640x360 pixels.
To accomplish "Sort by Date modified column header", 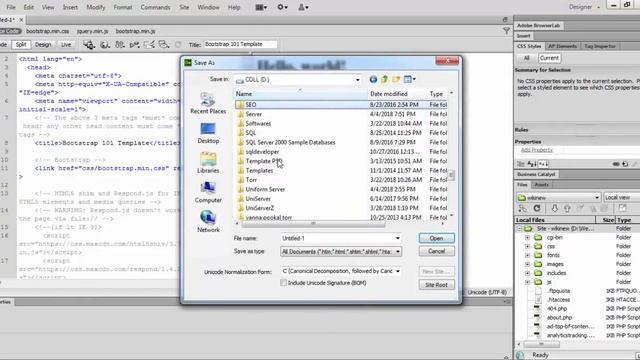I will coord(397,94).
